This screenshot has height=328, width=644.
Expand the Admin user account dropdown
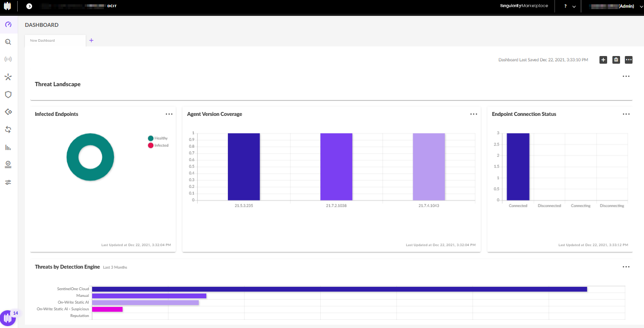click(617, 6)
